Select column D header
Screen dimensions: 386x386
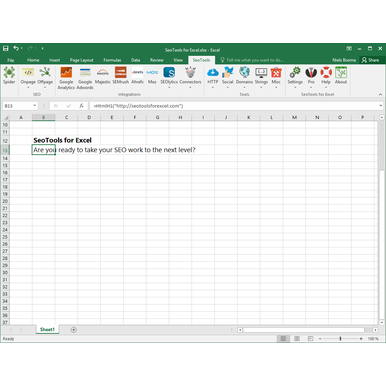pos(89,117)
